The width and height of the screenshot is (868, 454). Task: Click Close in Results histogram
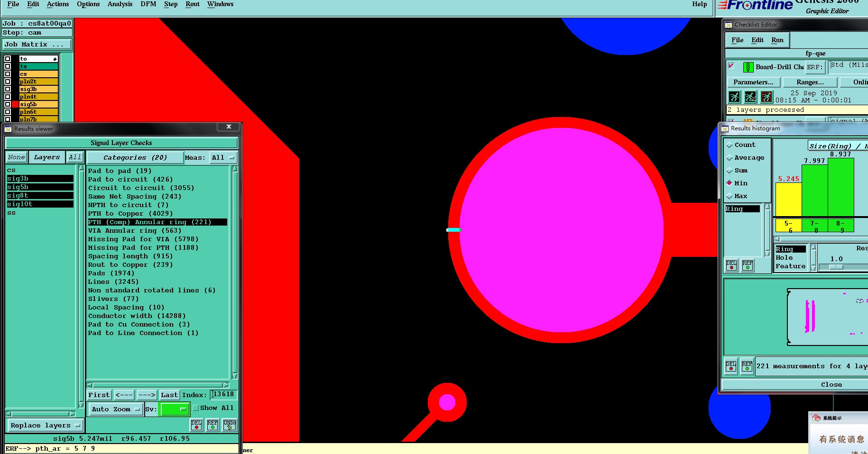click(x=831, y=384)
